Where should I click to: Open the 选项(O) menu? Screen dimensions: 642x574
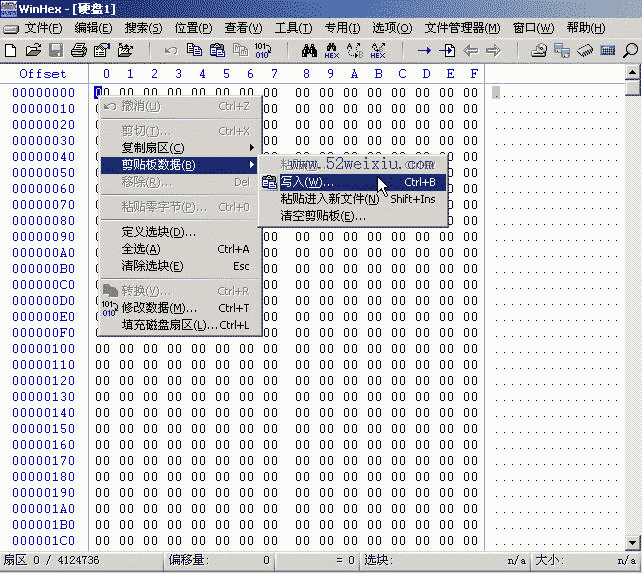[392, 28]
